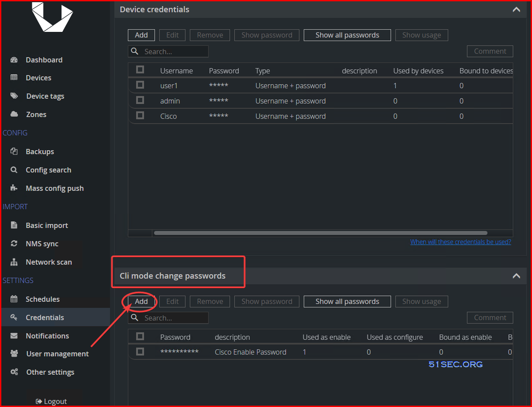
Task: Click the Other settings gears icon
Action: point(14,372)
